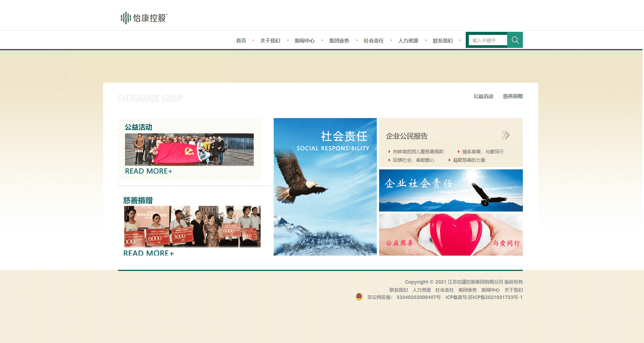Click the 怡康控股 logo
The image size is (644, 343).
click(144, 18)
